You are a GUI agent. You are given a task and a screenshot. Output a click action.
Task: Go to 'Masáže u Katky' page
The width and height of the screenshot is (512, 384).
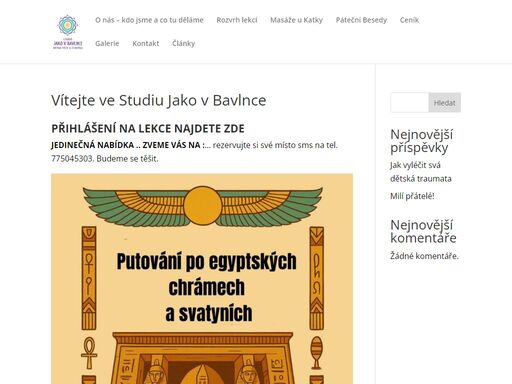[x=296, y=20]
